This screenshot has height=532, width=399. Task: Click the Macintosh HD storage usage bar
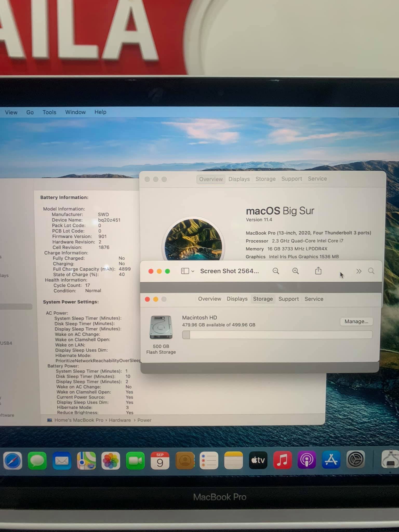277,335
